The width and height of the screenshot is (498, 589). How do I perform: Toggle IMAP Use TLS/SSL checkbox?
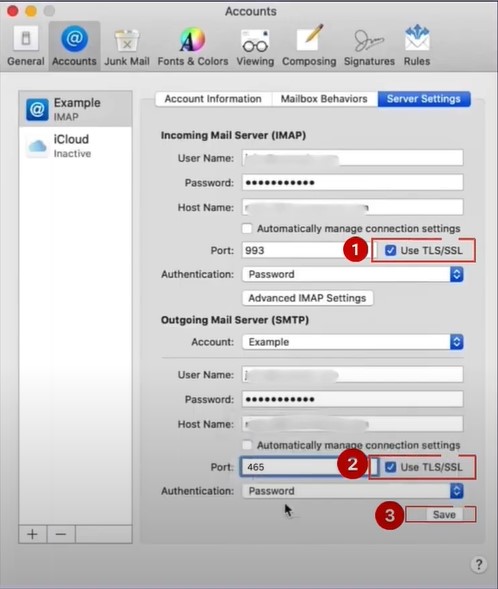coord(391,250)
